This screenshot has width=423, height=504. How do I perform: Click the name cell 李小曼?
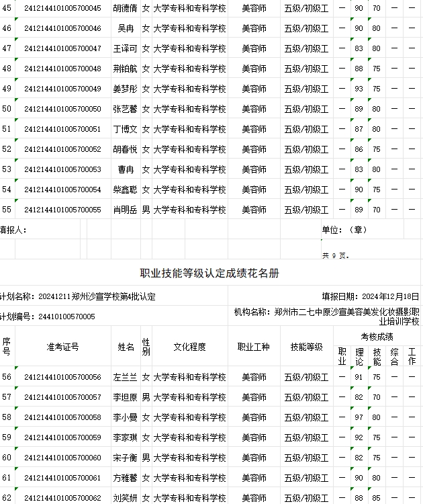pyautogui.click(x=125, y=418)
